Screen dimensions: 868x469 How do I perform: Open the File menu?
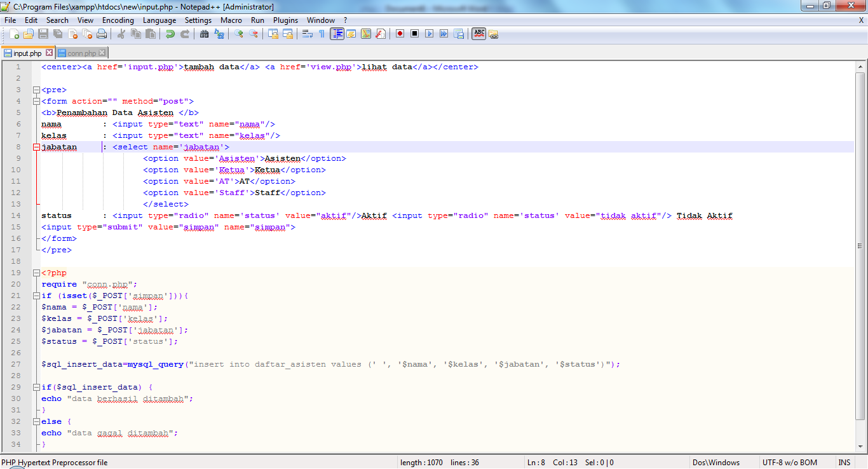tap(10, 20)
